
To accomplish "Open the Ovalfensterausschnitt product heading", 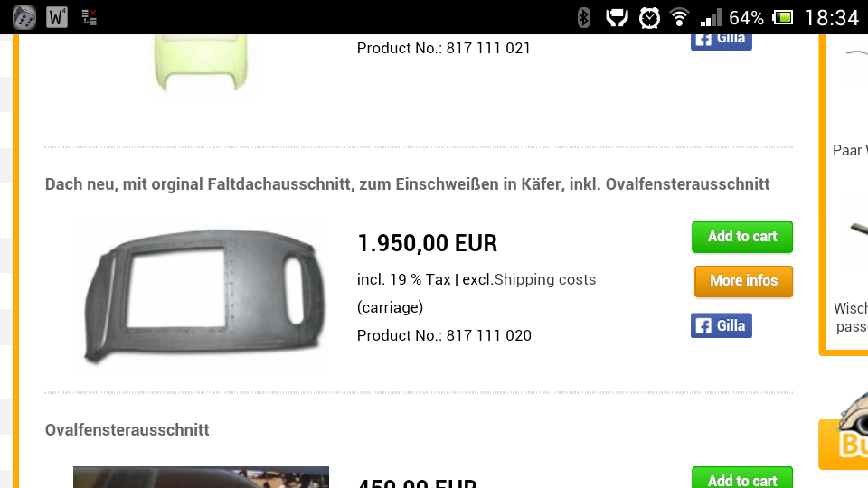I will [x=127, y=430].
